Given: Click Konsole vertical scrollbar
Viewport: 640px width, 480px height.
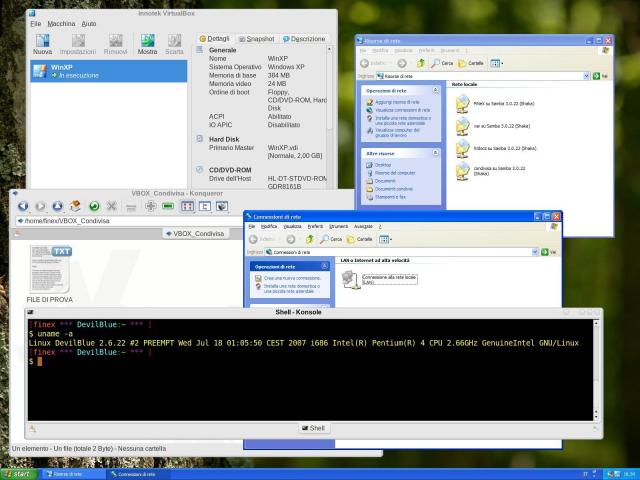Looking at the screenshot, I should point(596,370).
